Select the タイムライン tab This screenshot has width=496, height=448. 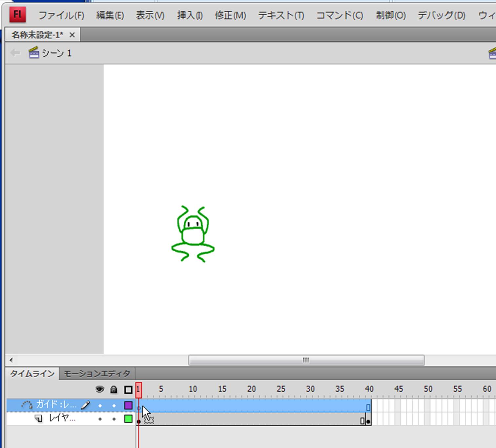[32, 374]
